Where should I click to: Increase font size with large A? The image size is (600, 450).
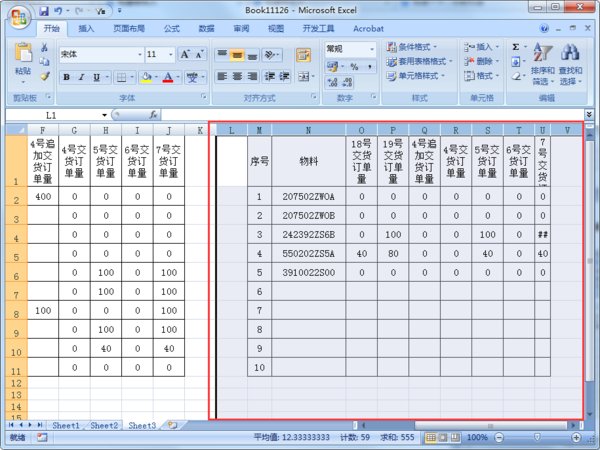click(185, 54)
